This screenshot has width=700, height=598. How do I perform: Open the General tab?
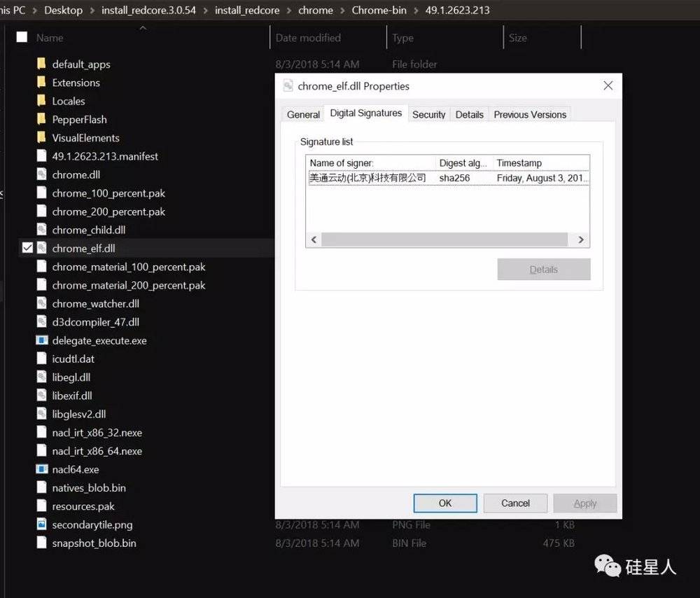(x=304, y=114)
